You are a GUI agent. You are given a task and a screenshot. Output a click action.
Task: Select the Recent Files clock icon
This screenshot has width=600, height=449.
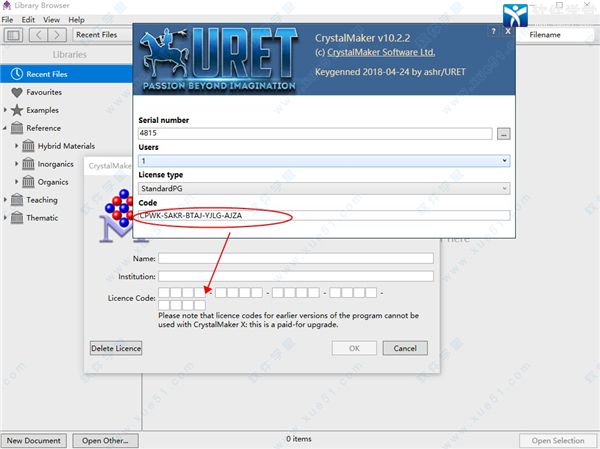(17, 74)
